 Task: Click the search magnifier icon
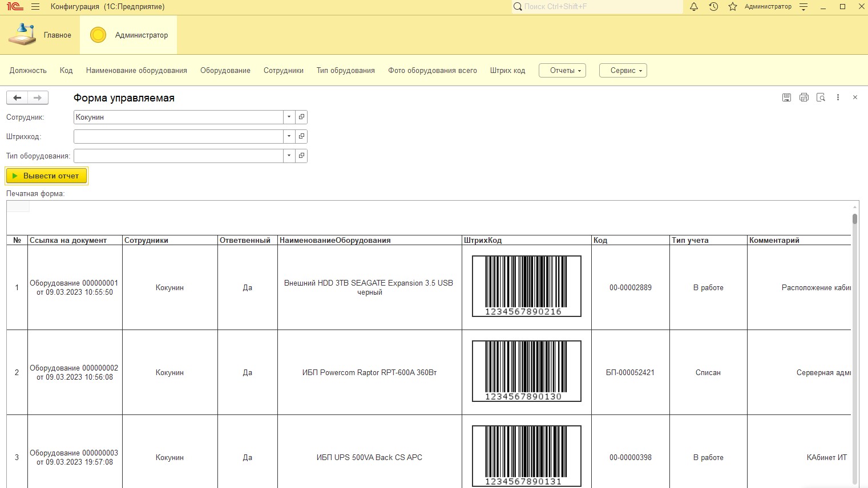pos(518,7)
